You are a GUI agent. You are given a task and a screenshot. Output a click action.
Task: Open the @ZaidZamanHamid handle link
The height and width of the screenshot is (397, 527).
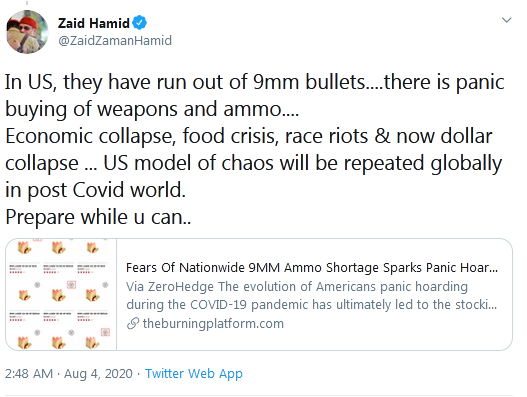pos(115,40)
